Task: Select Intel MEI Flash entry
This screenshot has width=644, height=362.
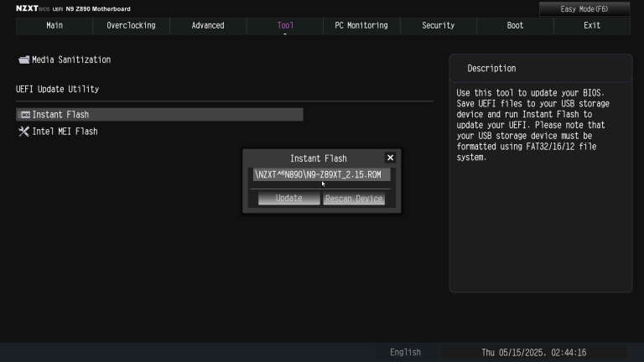Action: coord(65,132)
